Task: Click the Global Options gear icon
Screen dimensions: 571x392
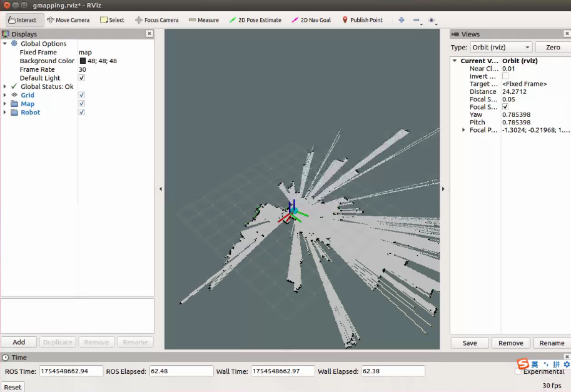Action: point(14,43)
